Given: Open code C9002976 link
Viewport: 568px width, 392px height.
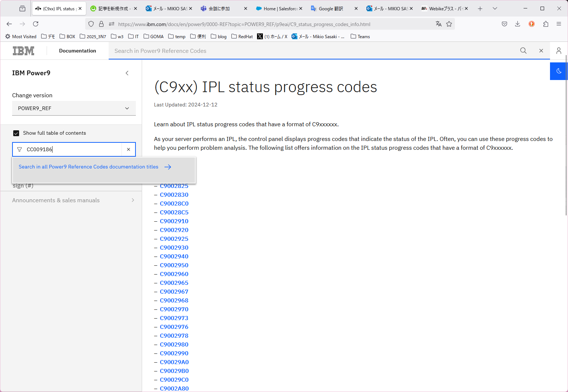Looking at the screenshot, I should pyautogui.click(x=174, y=327).
